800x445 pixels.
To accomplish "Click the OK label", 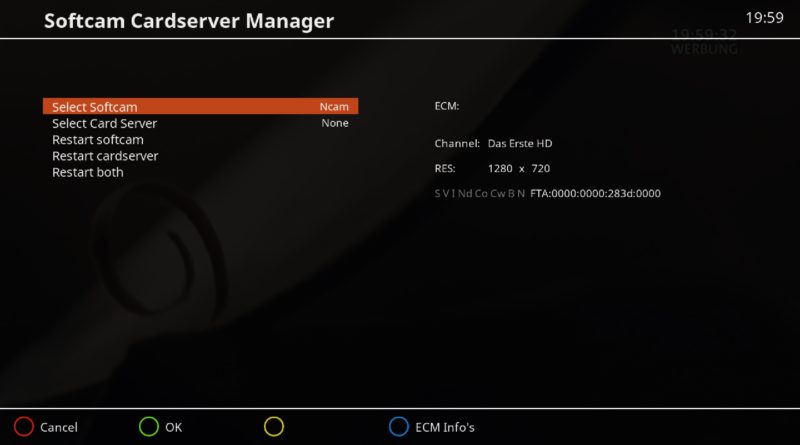I will (x=173, y=427).
